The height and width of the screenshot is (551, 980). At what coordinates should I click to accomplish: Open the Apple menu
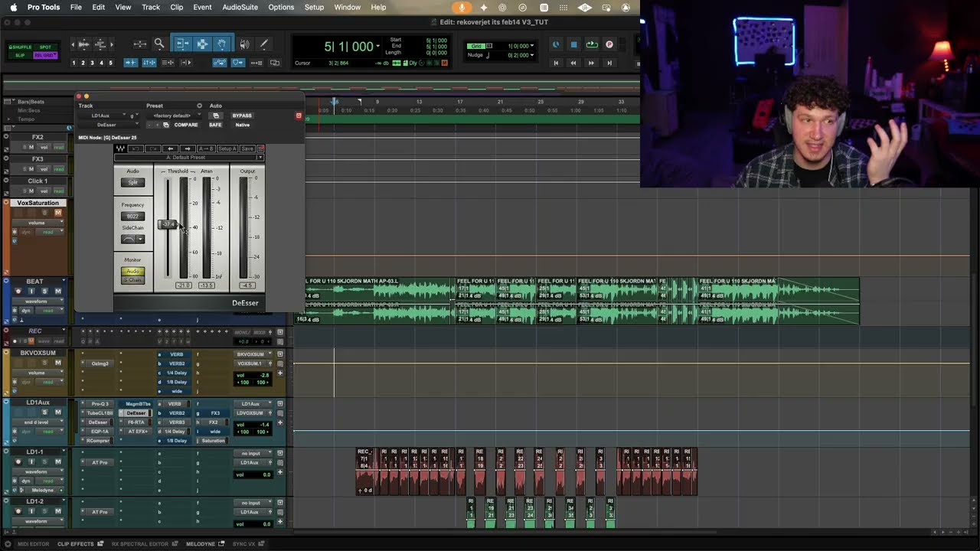click(x=13, y=7)
